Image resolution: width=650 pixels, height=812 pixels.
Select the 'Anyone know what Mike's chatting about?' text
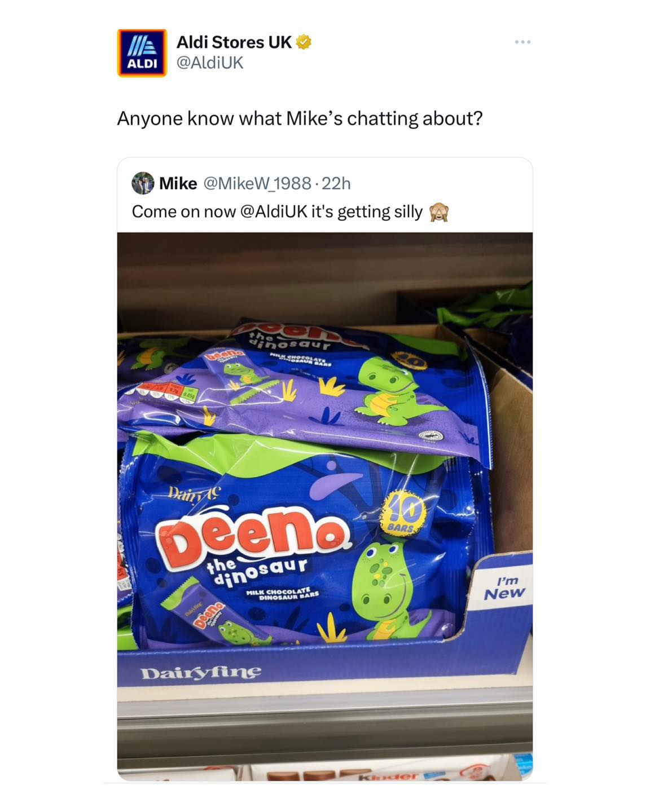pos(300,118)
